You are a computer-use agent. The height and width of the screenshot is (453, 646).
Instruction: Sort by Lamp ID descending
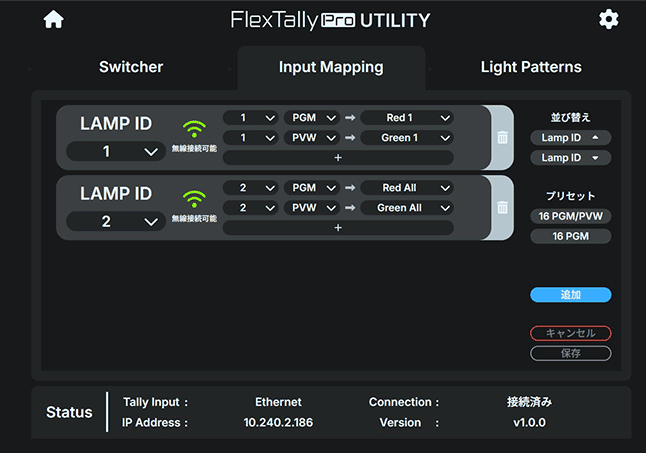pos(570,158)
